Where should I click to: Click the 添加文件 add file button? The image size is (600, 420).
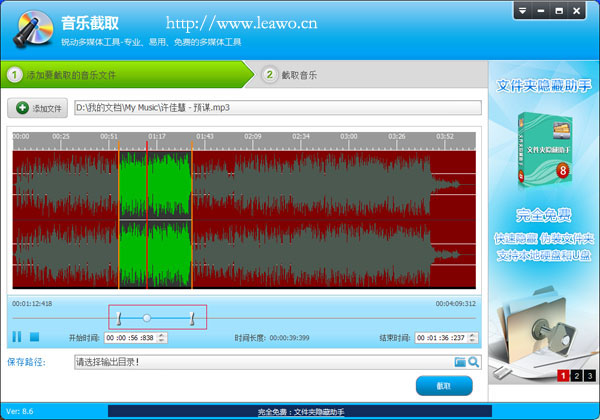(x=38, y=108)
